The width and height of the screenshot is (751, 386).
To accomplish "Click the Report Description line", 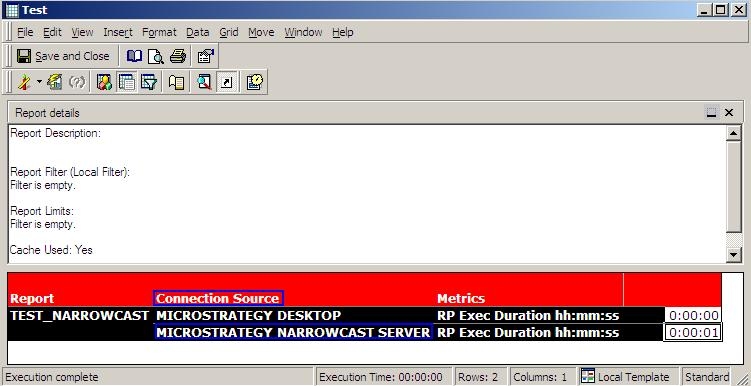I will pos(56,133).
